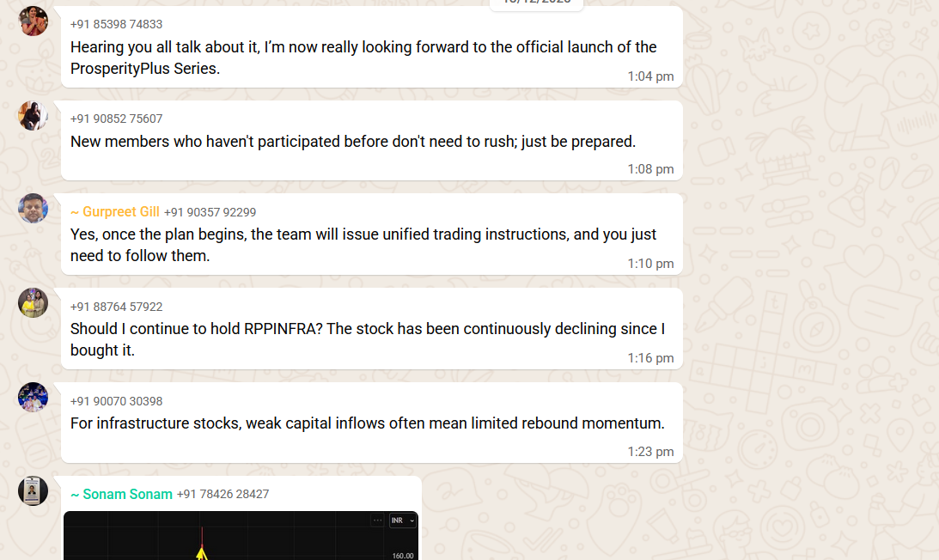Click the message about unified trading instructions
This screenshot has height=560, width=939.
(363, 245)
